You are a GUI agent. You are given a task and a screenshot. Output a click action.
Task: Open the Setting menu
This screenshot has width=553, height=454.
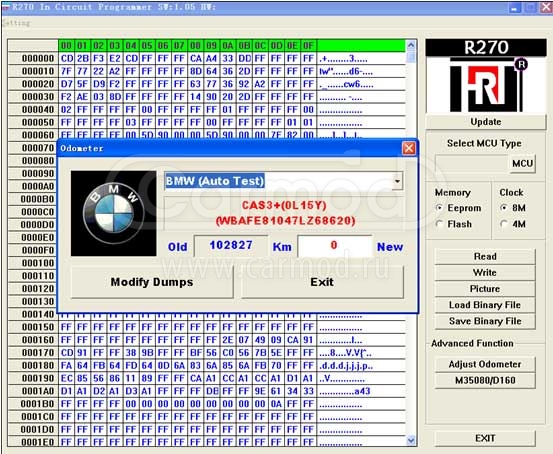click(16, 23)
